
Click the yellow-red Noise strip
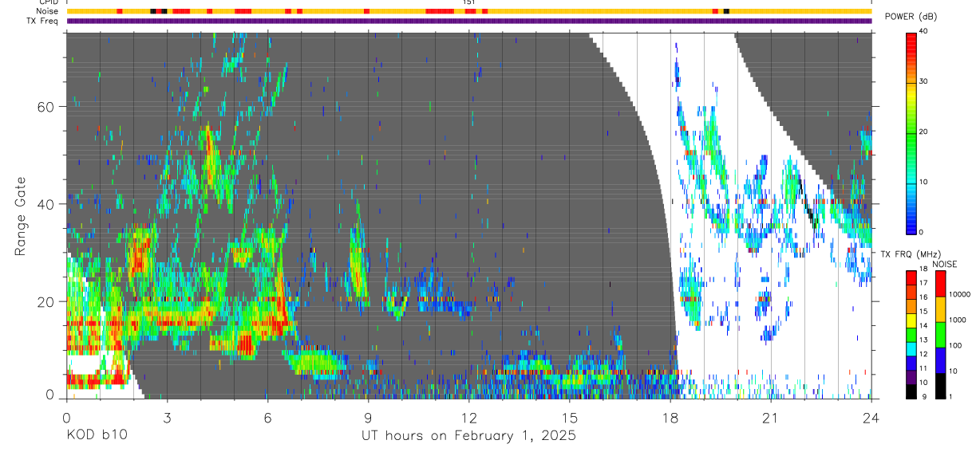click(469, 11)
